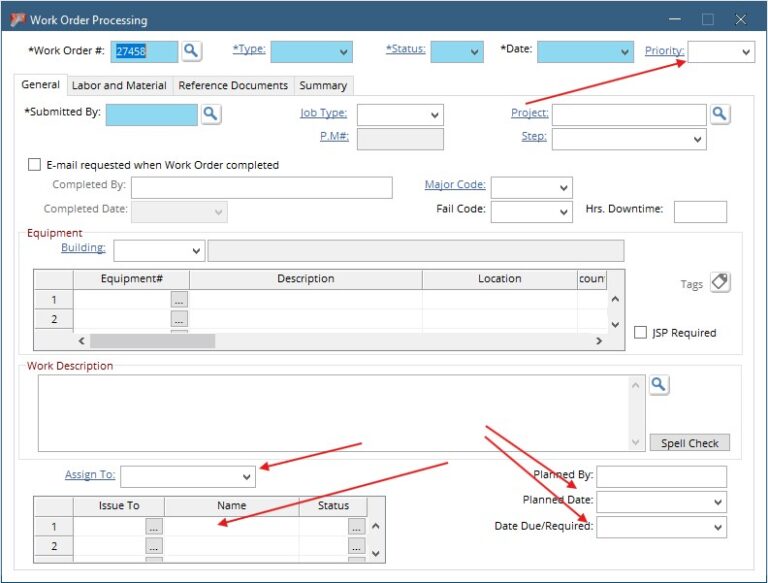Screen dimensions: 768x583
Task: Click the Work Description lookup magnifier
Action: (659, 385)
